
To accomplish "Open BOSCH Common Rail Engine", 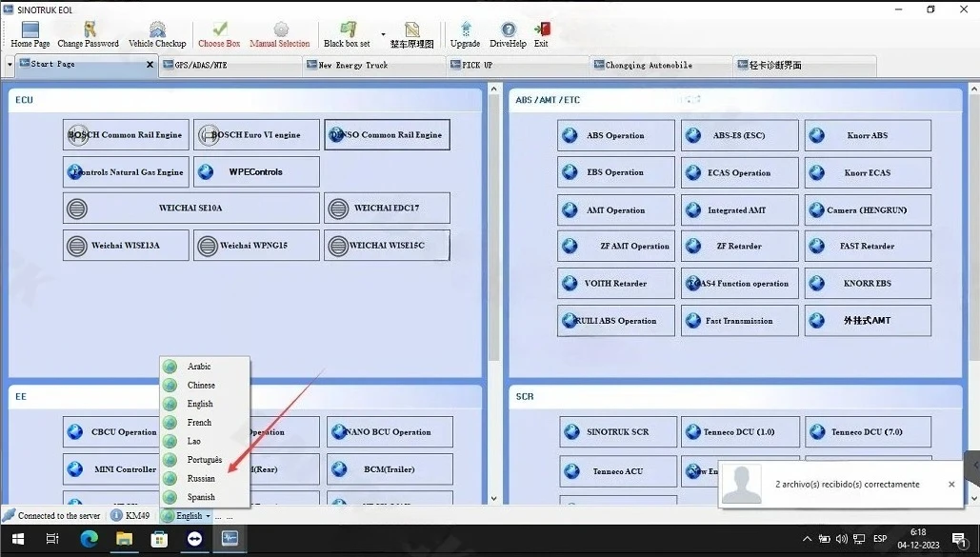I will [126, 135].
